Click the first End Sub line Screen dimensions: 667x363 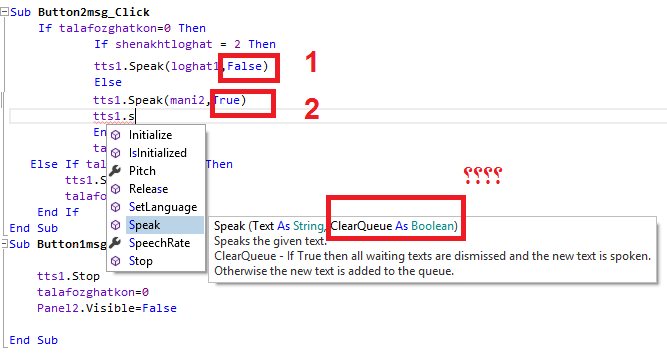(34, 228)
